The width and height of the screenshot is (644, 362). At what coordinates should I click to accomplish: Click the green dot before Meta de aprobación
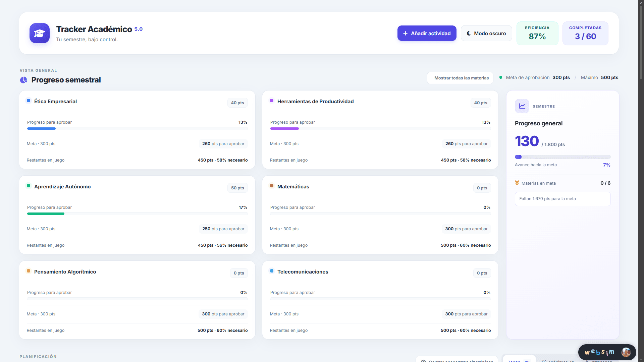[x=501, y=77]
